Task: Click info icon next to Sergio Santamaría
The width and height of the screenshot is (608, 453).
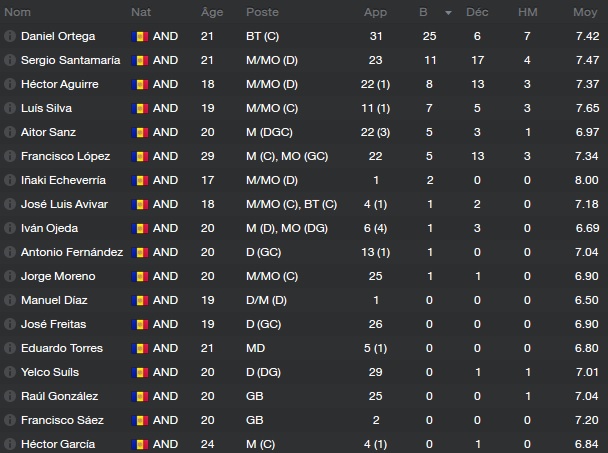Action: click(x=10, y=60)
